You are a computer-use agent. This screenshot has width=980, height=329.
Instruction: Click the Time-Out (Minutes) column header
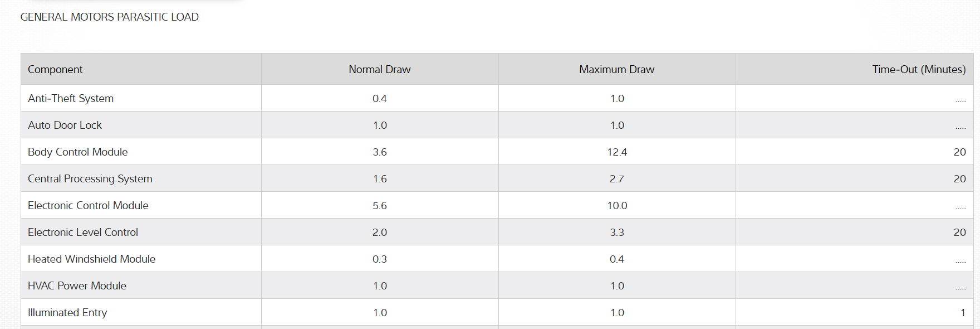(x=919, y=70)
